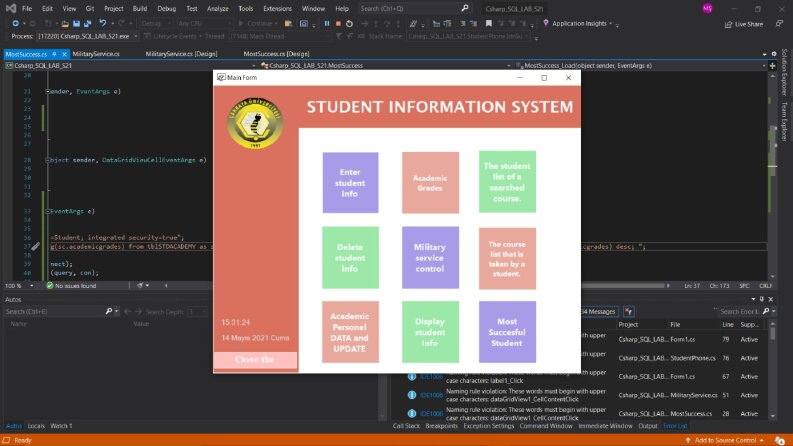Open the Stack Frame dropdown
This screenshot has width=793, height=446.
(x=468, y=36)
